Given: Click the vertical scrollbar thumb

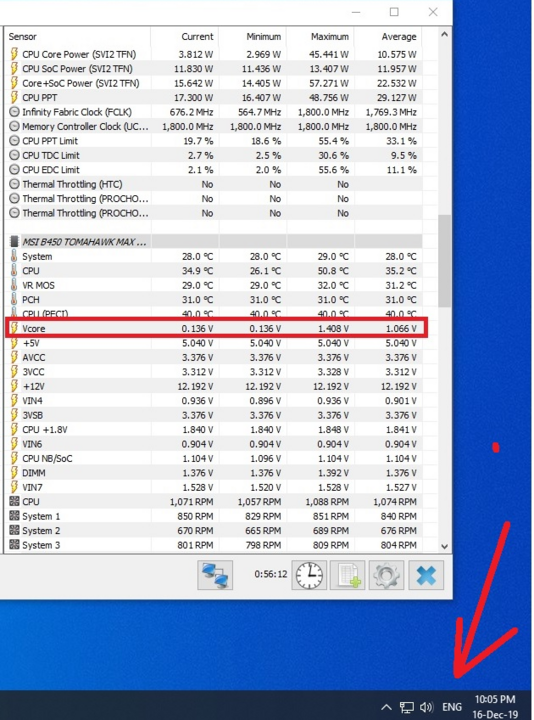Looking at the screenshot, I should pos(444,261).
